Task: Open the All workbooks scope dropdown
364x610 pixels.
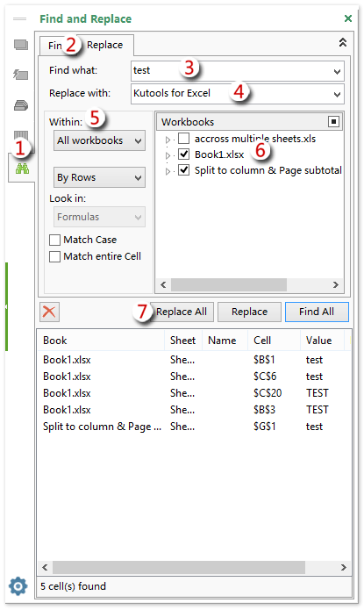Action: (99, 140)
